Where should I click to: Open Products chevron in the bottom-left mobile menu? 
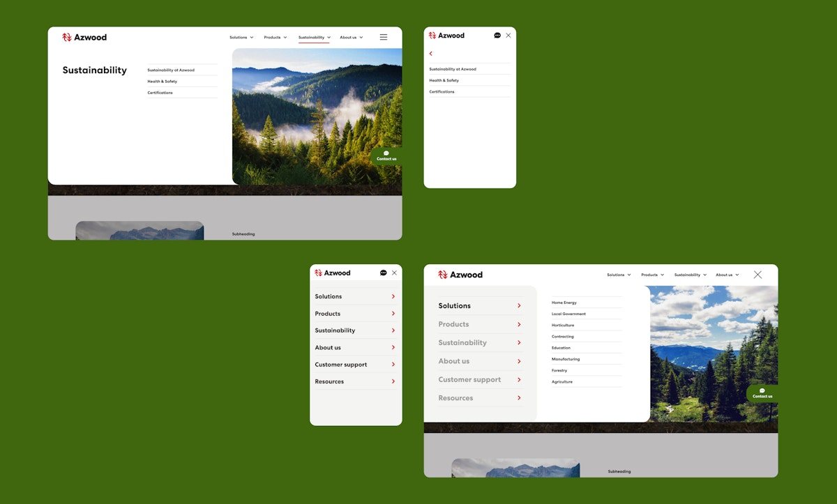393,314
